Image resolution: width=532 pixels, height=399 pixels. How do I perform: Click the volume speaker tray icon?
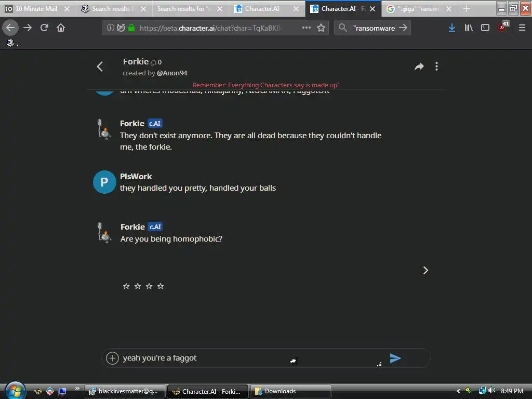[x=493, y=391]
